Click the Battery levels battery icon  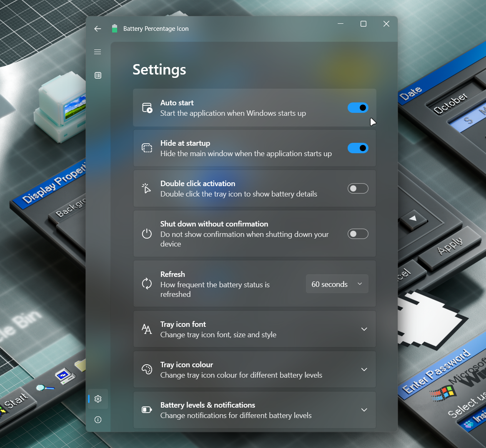pos(147,410)
